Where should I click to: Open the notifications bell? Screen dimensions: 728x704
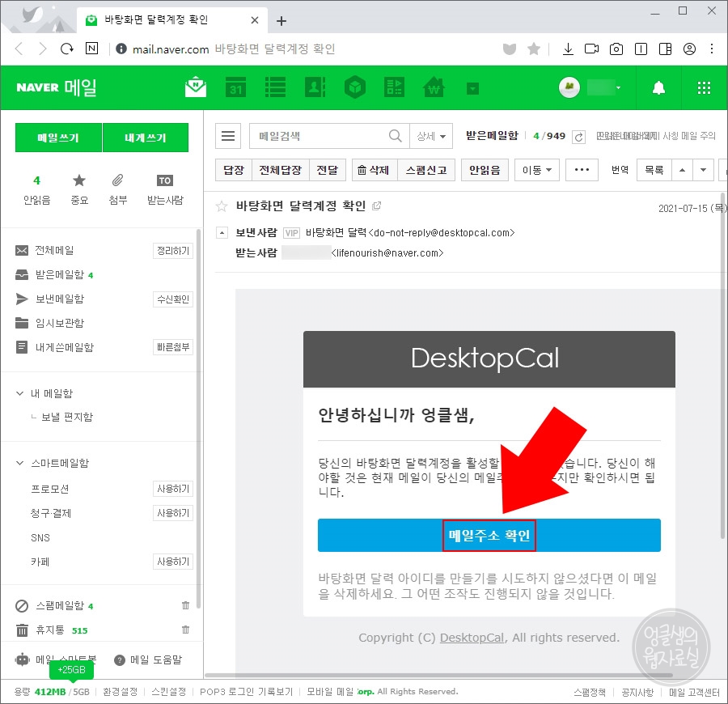point(658,87)
